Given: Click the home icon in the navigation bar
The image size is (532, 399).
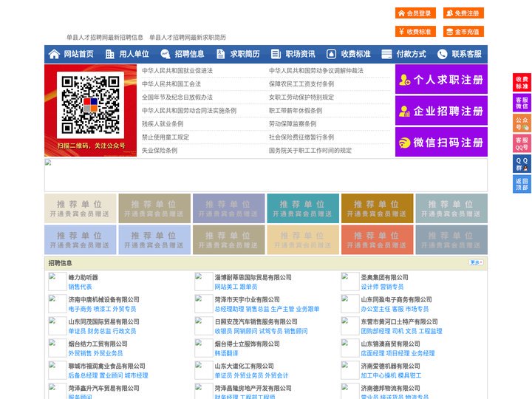Looking at the screenshot, I should click(x=54, y=54).
